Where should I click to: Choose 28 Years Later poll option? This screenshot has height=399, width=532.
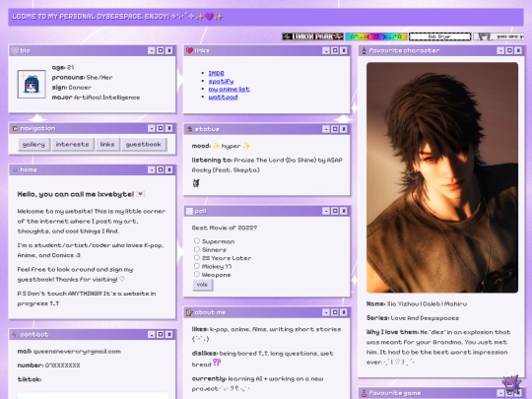(x=197, y=257)
